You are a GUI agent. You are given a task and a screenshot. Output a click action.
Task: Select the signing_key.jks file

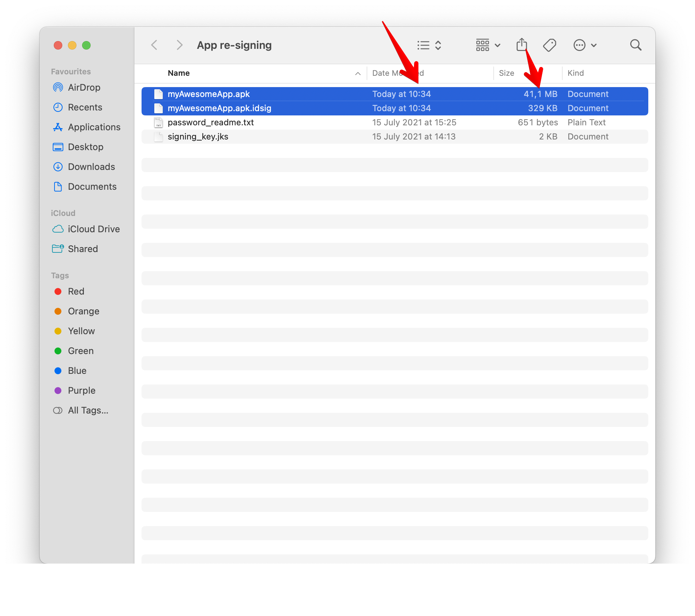click(x=395, y=137)
